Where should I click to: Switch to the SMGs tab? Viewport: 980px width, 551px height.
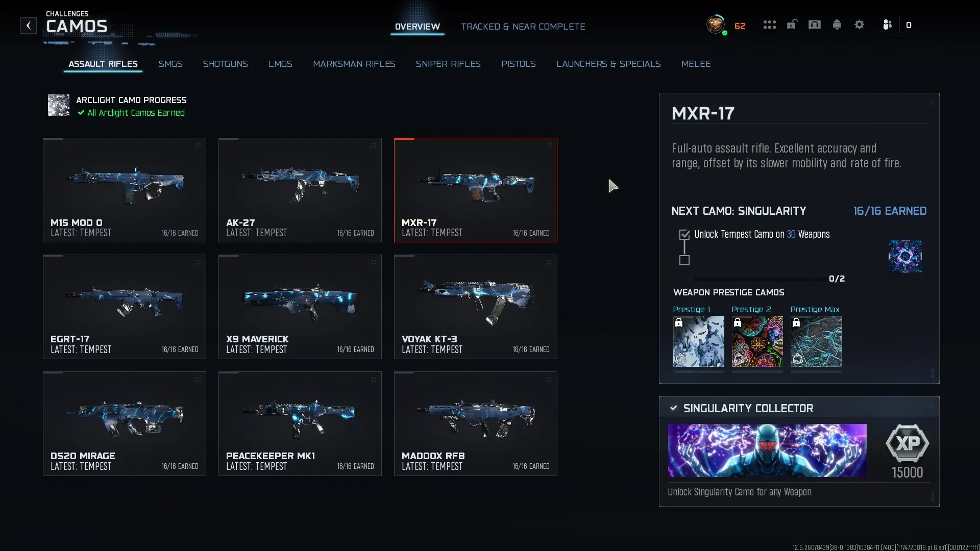[170, 64]
